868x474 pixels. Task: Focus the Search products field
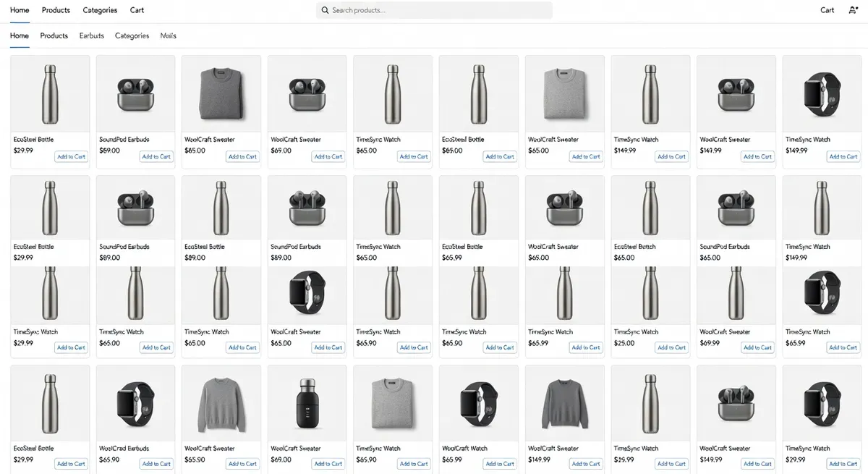pos(434,10)
